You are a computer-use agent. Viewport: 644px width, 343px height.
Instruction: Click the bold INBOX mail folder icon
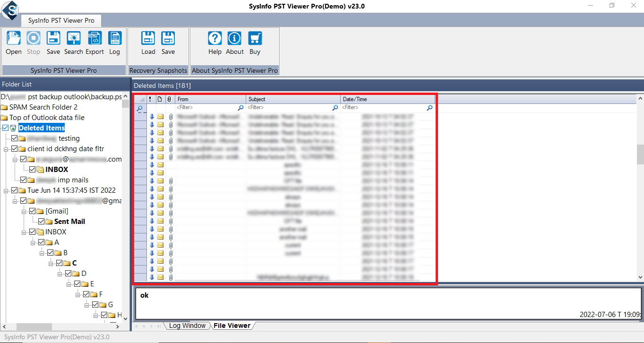tap(41, 170)
